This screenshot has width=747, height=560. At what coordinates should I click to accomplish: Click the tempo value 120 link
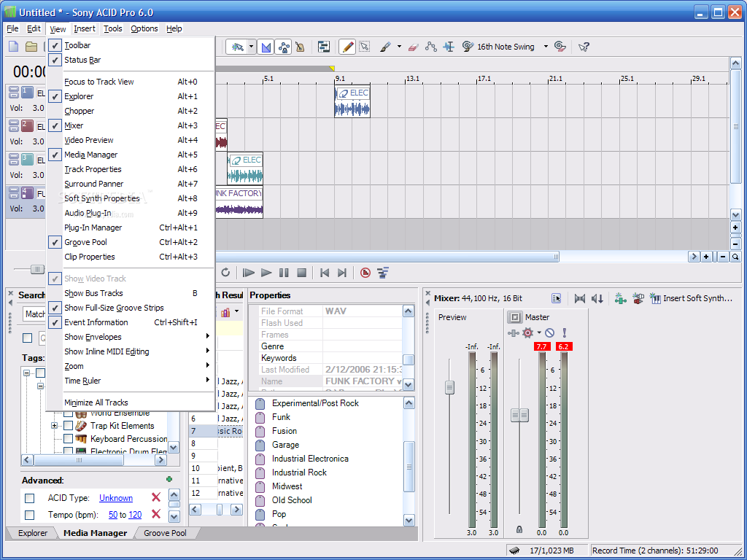pyautogui.click(x=135, y=515)
